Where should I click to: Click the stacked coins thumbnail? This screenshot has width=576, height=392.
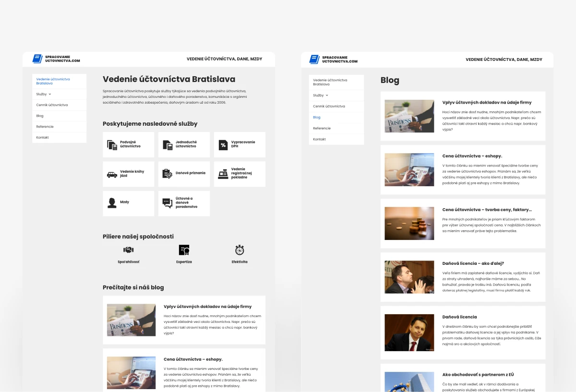click(x=409, y=223)
